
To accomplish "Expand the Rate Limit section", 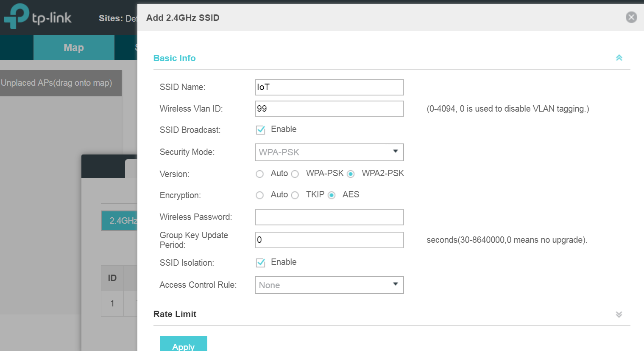I will click(x=619, y=314).
